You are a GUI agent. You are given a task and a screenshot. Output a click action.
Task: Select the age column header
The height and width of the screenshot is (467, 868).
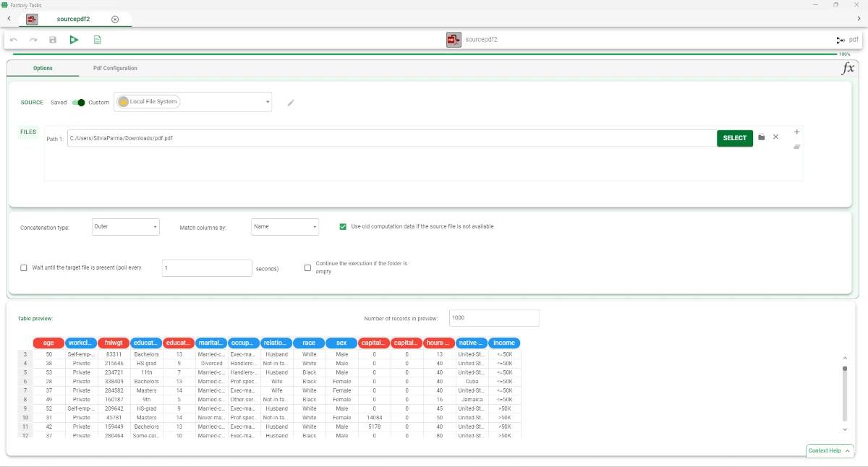[48, 343]
